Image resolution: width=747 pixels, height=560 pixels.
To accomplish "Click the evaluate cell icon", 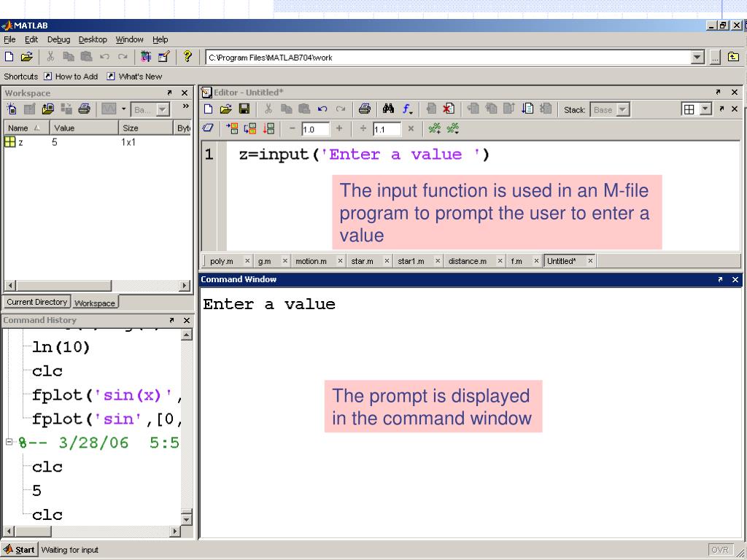I will (x=231, y=128).
